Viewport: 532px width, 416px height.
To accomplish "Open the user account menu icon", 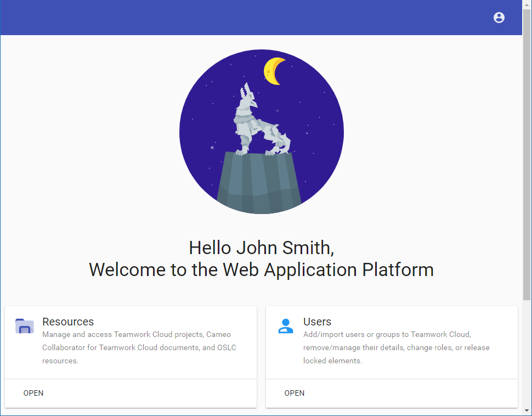I will point(499,18).
